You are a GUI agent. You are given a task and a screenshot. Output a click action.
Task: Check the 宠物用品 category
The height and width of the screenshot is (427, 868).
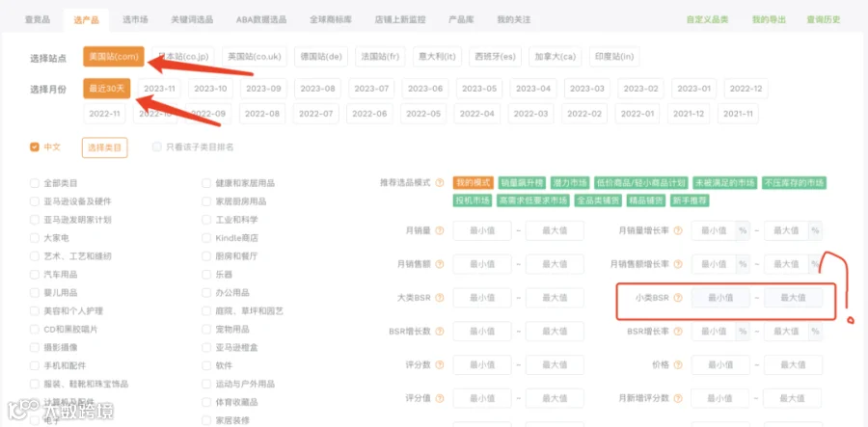(206, 329)
